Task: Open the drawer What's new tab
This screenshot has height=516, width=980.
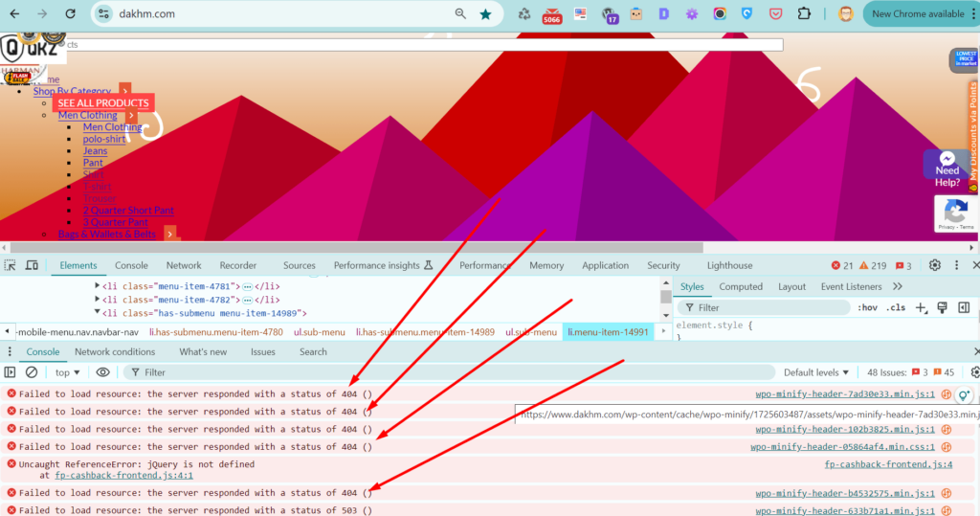Action: (203, 352)
